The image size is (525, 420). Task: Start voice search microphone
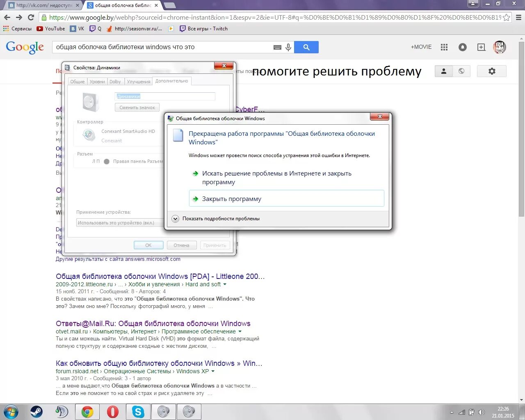(x=288, y=47)
